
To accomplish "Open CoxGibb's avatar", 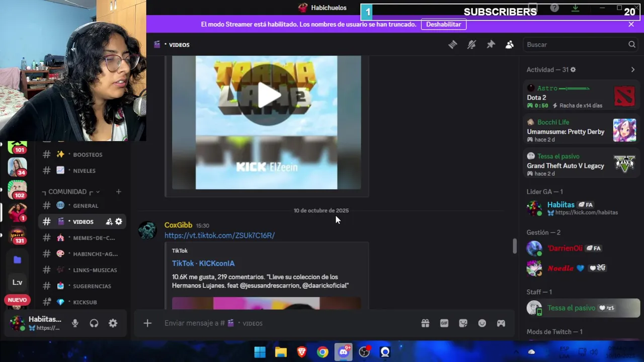I will click(x=147, y=230).
